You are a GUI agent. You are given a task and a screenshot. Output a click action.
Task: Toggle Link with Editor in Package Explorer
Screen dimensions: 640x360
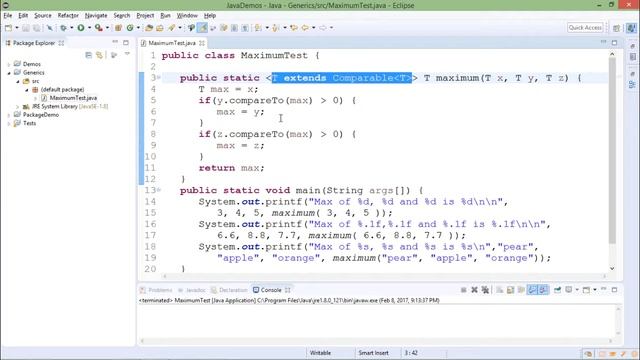click(x=99, y=55)
